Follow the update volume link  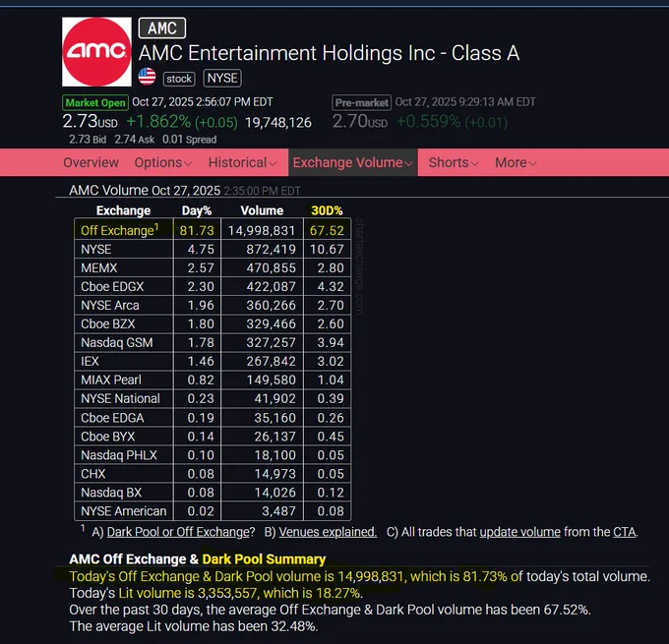click(x=519, y=532)
